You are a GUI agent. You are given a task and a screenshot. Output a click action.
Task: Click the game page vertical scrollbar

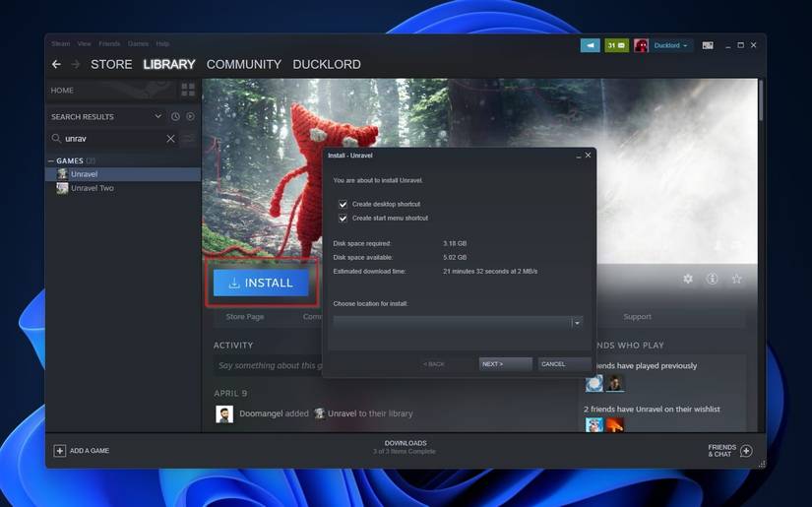[x=761, y=100]
